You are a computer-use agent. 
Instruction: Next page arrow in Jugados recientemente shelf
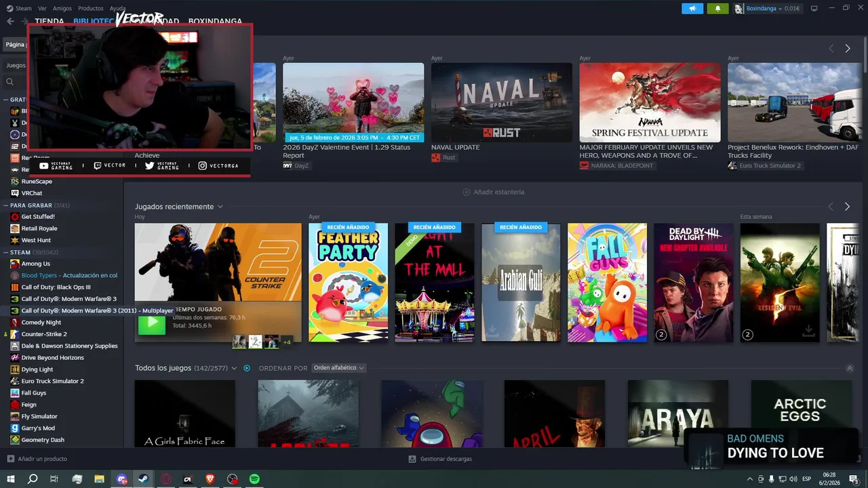847,206
